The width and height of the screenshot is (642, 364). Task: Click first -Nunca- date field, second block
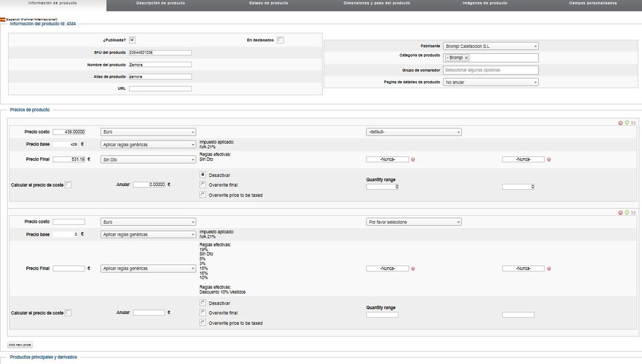click(388, 268)
